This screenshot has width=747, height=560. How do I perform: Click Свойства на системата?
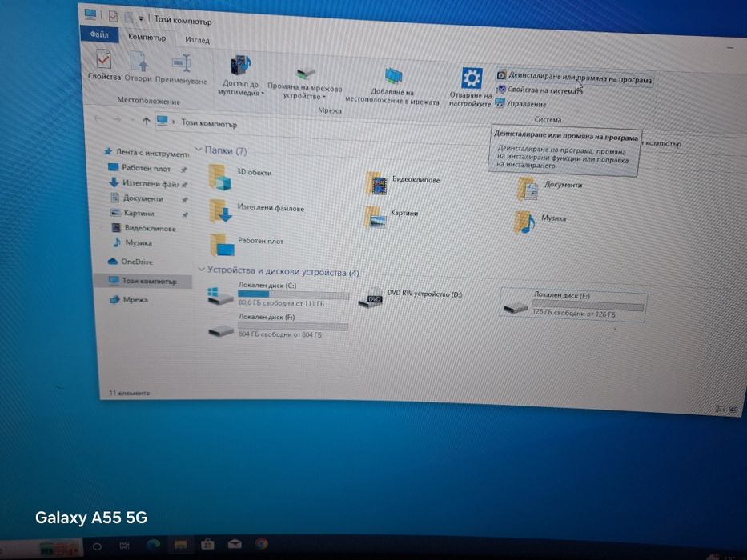tap(540, 90)
